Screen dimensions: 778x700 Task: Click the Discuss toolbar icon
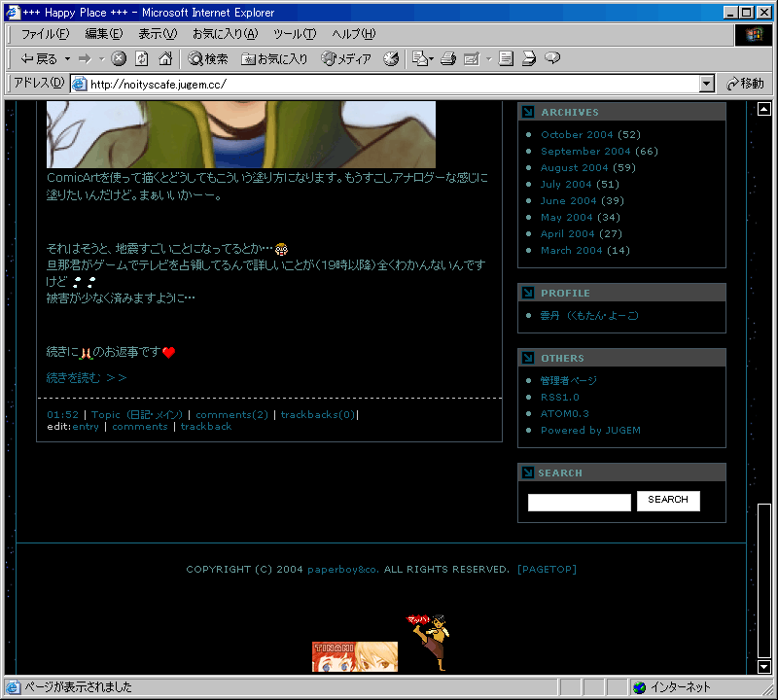(506, 58)
